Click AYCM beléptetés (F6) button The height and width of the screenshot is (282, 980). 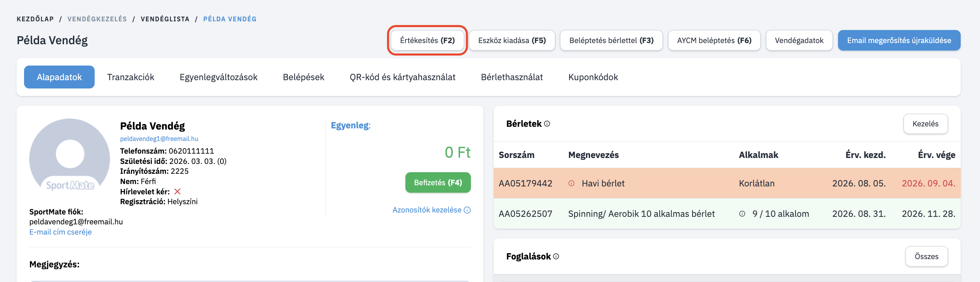click(x=714, y=40)
